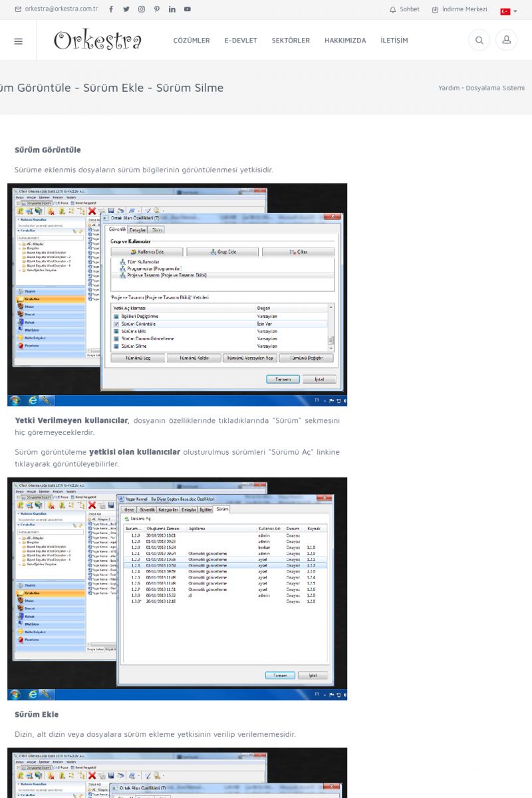The image size is (532, 798).
Task: Click the red X delete icon in the second screenshot toolbar
Action: 92,504
